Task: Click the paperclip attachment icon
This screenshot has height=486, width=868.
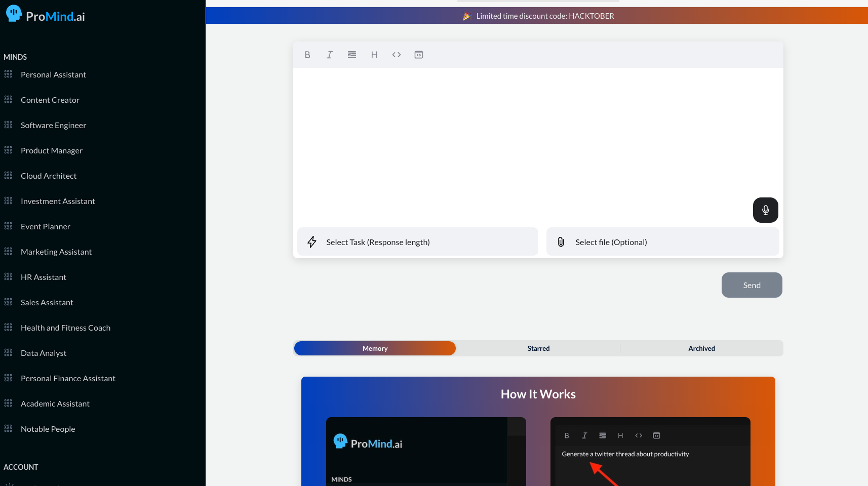Action: (x=561, y=242)
